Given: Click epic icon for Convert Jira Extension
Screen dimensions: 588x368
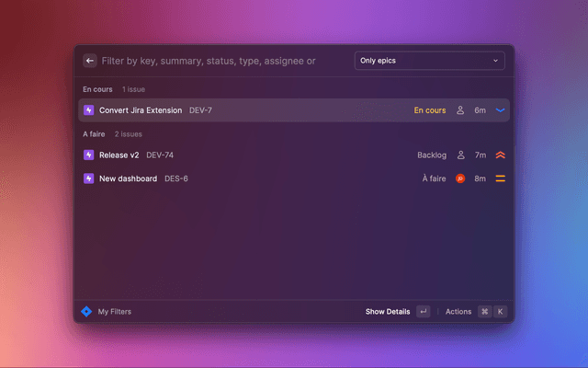Looking at the screenshot, I should click(x=89, y=110).
